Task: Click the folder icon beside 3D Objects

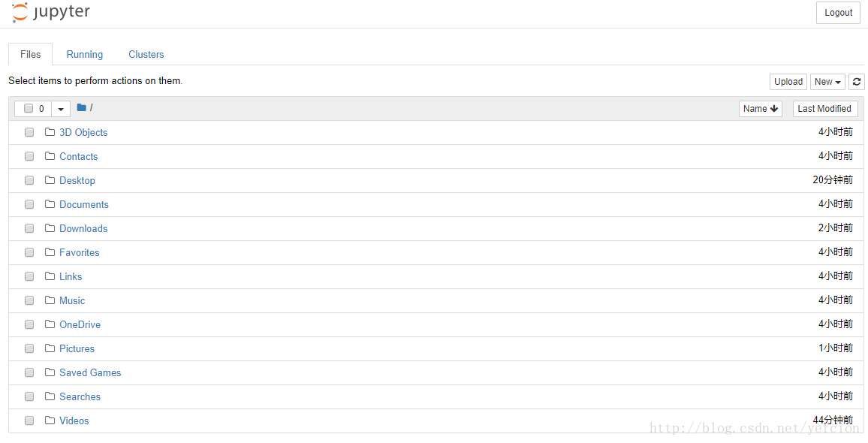Action: coord(50,132)
